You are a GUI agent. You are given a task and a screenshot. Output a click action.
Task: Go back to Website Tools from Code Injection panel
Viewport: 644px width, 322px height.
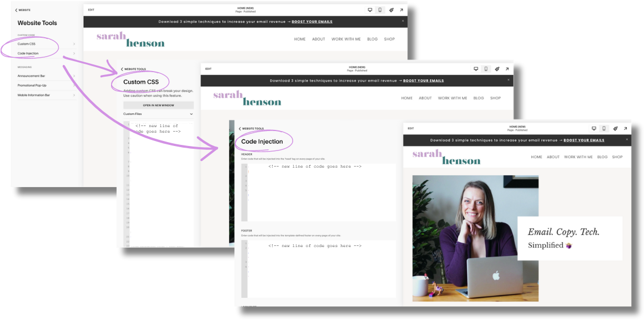(251, 129)
